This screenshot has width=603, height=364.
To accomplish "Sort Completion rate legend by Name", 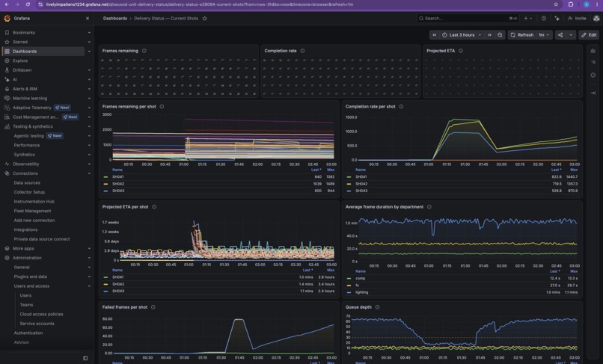I will point(361,170).
